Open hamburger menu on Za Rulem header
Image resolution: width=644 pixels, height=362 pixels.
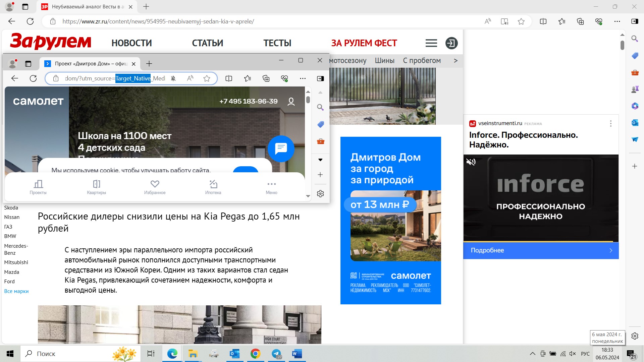pos(431,43)
